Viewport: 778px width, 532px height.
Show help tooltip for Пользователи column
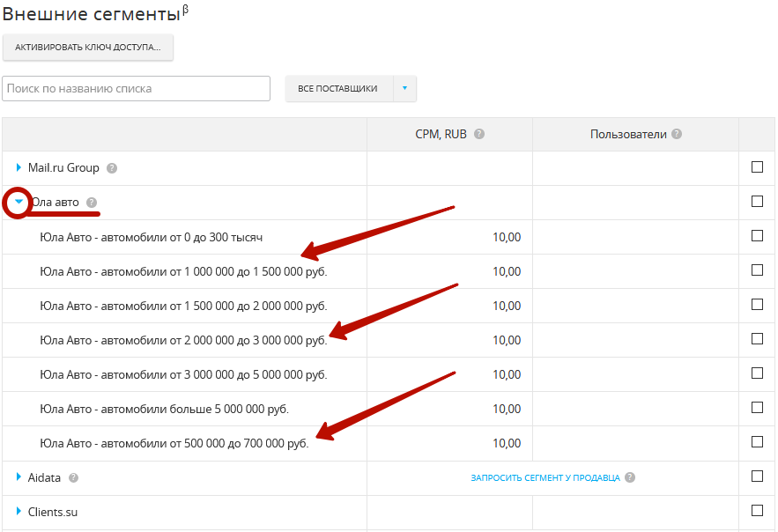point(677,135)
